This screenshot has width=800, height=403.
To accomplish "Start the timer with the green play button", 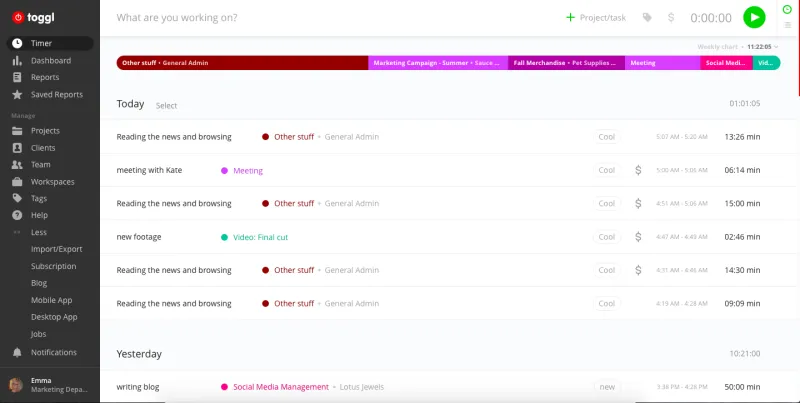I will pyautogui.click(x=754, y=17).
